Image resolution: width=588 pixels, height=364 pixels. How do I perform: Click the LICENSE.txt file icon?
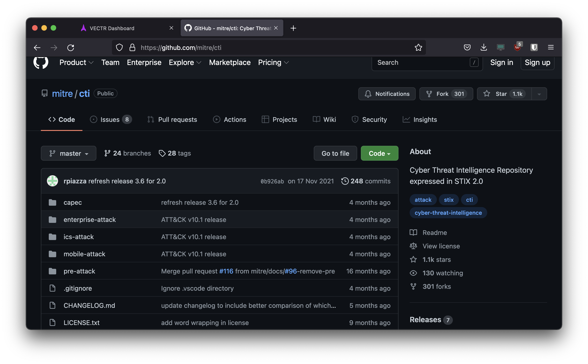point(52,323)
